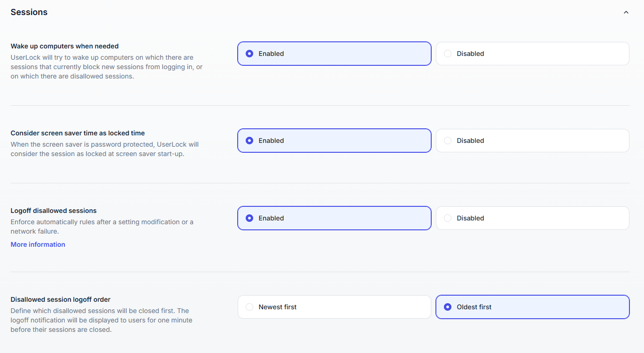Click the Wake up computers when needed heading
The image size is (644, 353).
[x=65, y=46]
